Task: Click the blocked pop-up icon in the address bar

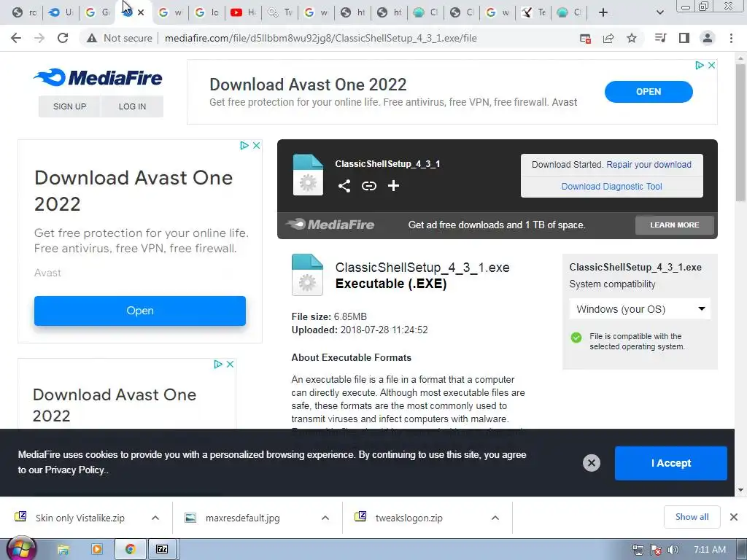Action: [x=585, y=38]
